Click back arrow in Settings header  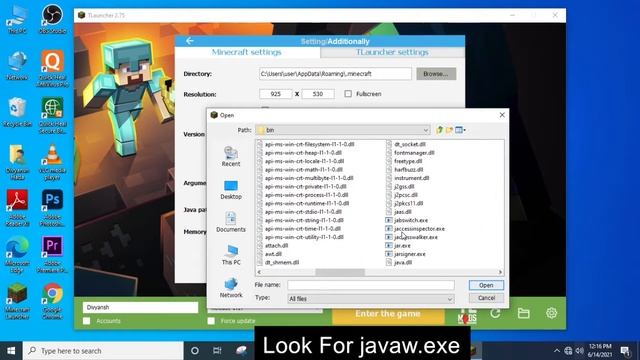(x=189, y=41)
